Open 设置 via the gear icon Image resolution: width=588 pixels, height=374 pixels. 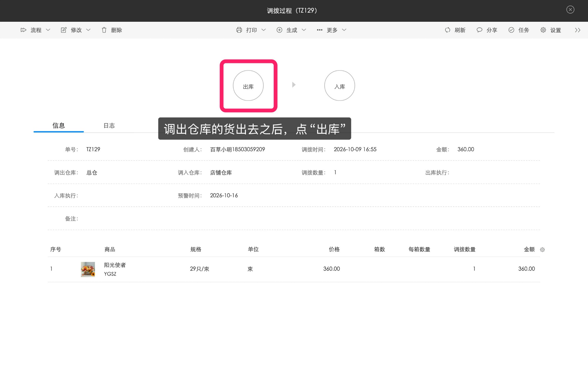coord(543,30)
